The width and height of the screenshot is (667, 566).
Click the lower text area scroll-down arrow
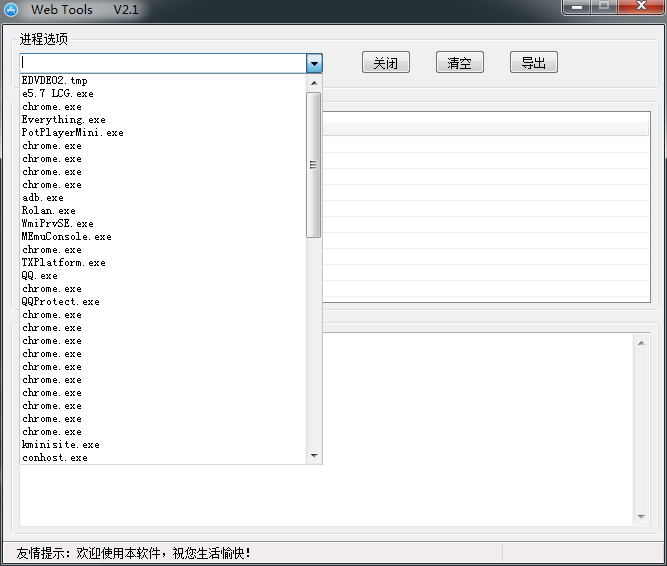pyautogui.click(x=641, y=516)
